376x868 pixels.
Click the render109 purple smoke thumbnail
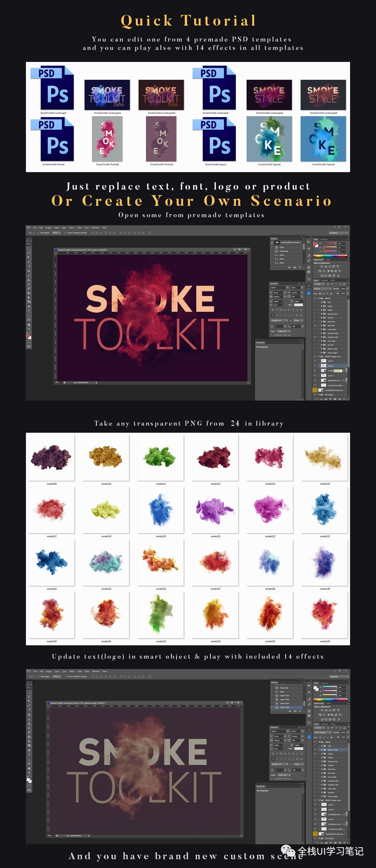pyautogui.click(x=52, y=458)
